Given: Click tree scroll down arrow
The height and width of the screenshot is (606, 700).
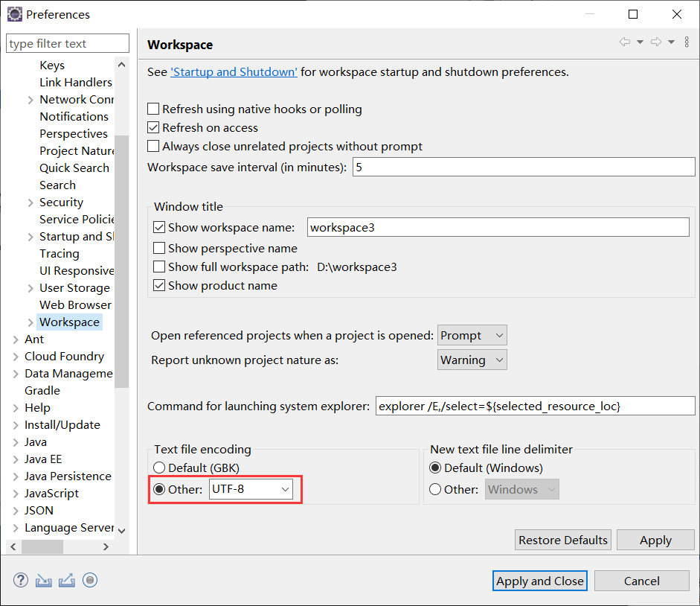Looking at the screenshot, I should [x=121, y=531].
